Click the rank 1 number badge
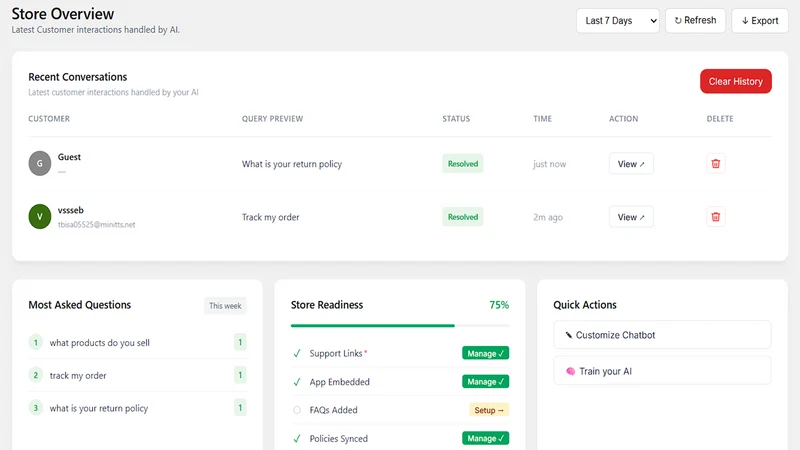Screen dimensions: 800x450 point(36,342)
